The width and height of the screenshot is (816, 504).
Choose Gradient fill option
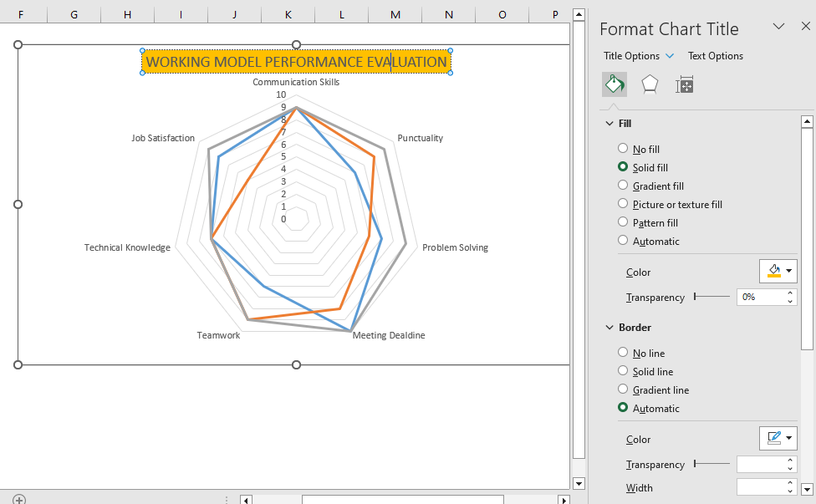tap(622, 186)
